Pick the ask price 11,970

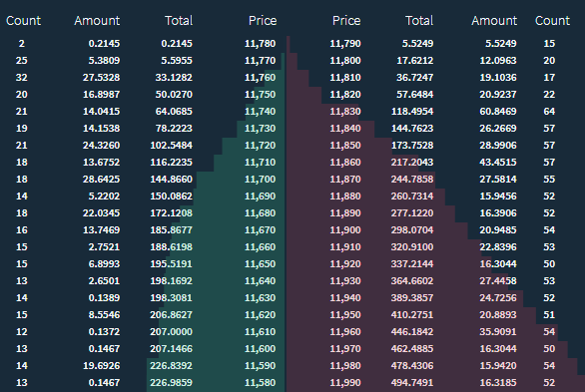pyautogui.click(x=345, y=349)
